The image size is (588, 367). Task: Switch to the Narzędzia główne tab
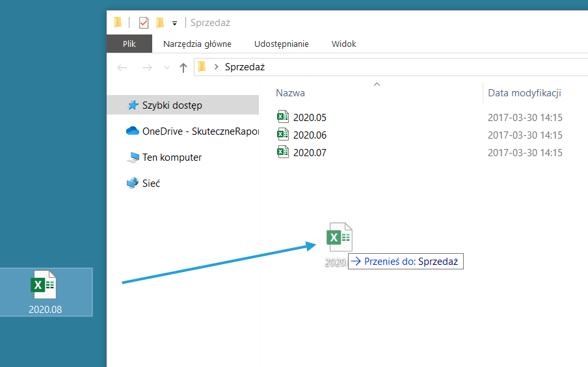[x=197, y=44]
